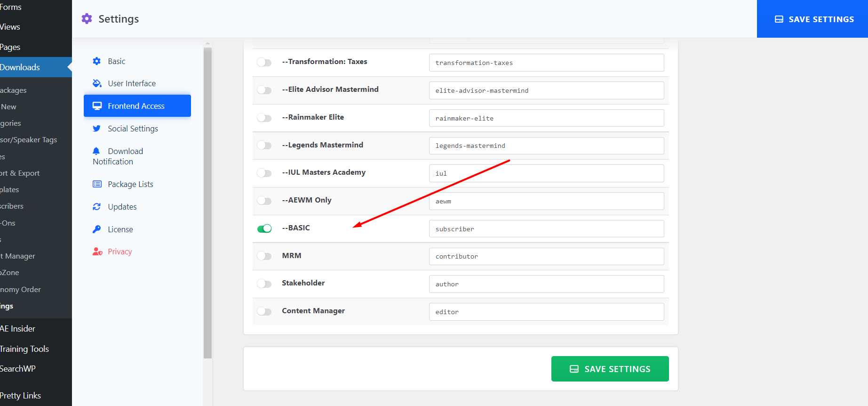This screenshot has height=406, width=868.
Task: Click the Download Notification bell icon
Action: [96, 151]
